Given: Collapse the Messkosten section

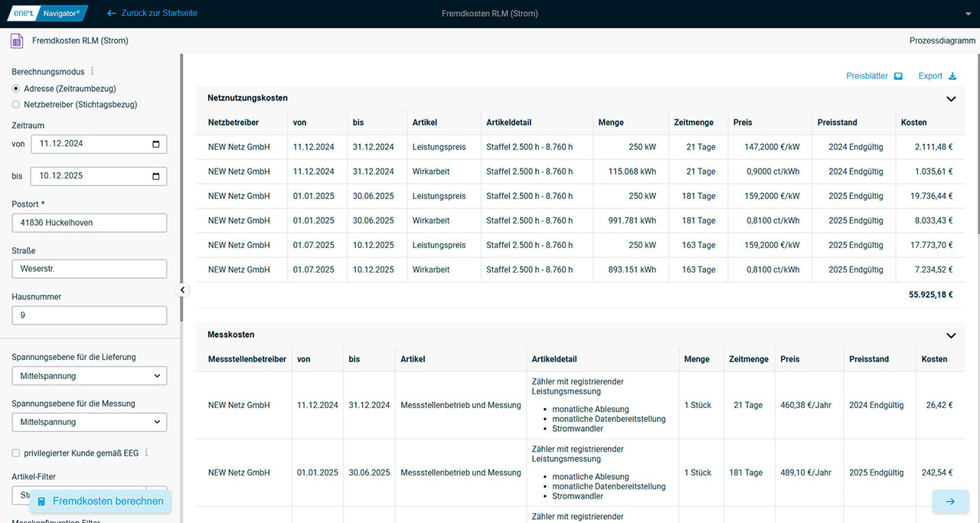Looking at the screenshot, I should (951, 335).
